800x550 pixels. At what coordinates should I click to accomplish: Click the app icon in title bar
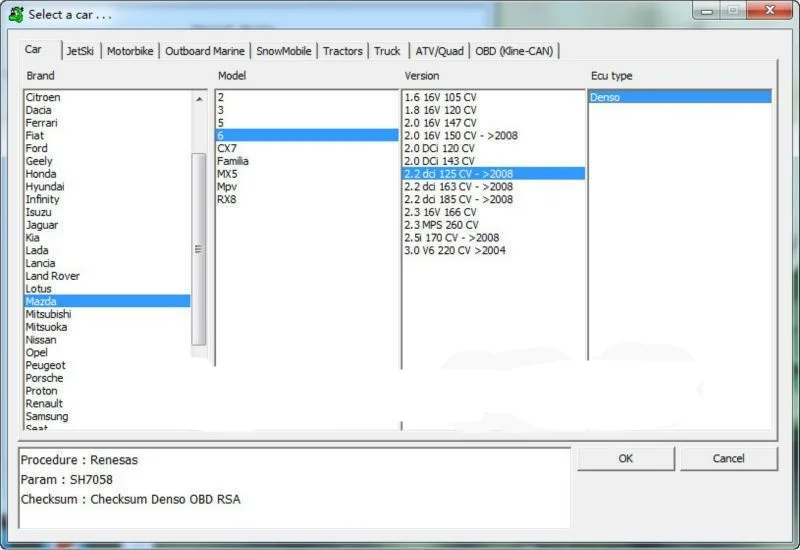tap(16, 14)
